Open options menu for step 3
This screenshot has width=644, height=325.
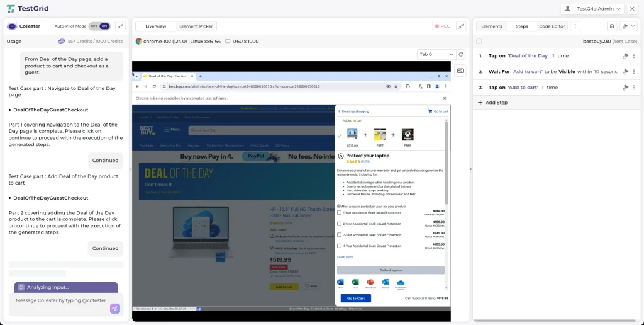[x=634, y=87]
